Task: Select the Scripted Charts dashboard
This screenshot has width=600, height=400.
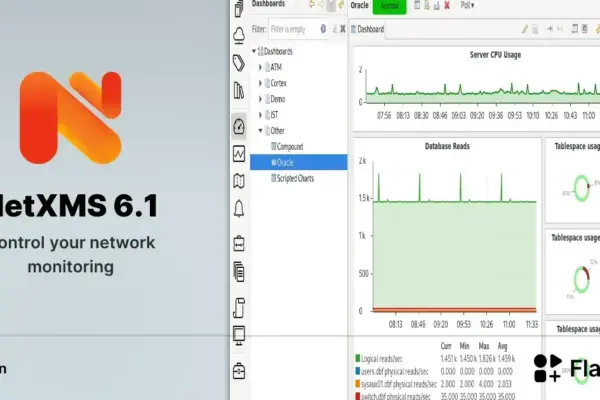Action: tap(295, 178)
